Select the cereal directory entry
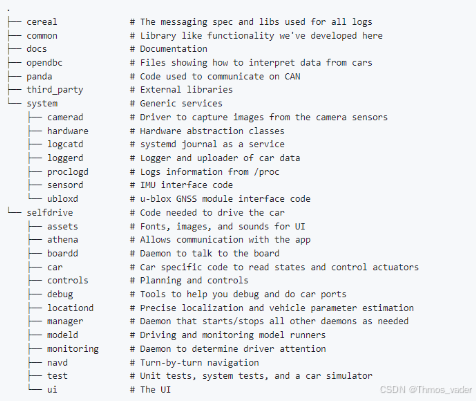This screenshot has height=401, width=476. (x=42, y=22)
